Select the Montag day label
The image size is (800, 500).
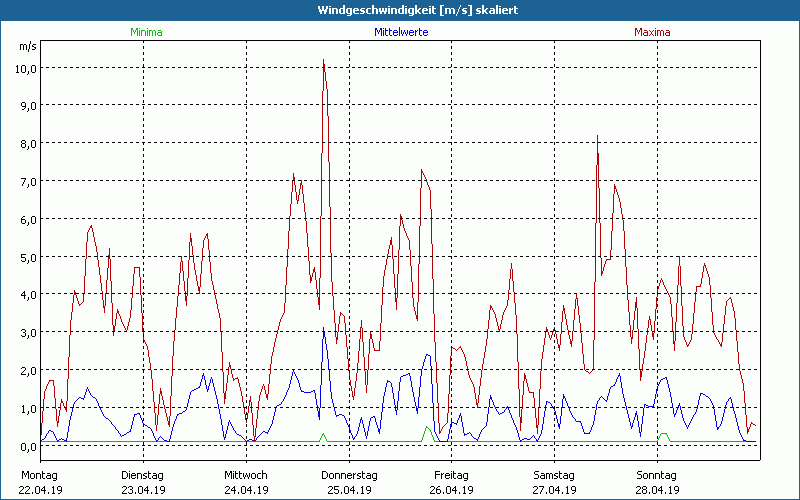[x=39, y=475]
